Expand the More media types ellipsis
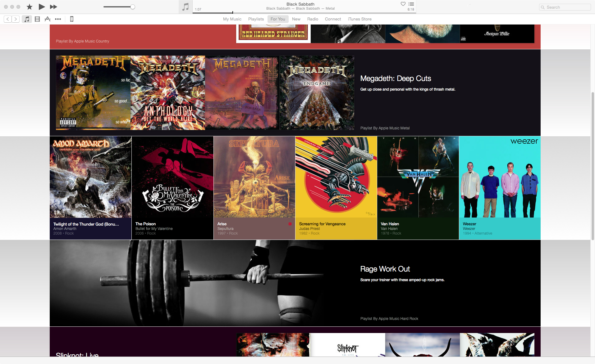 [58, 19]
